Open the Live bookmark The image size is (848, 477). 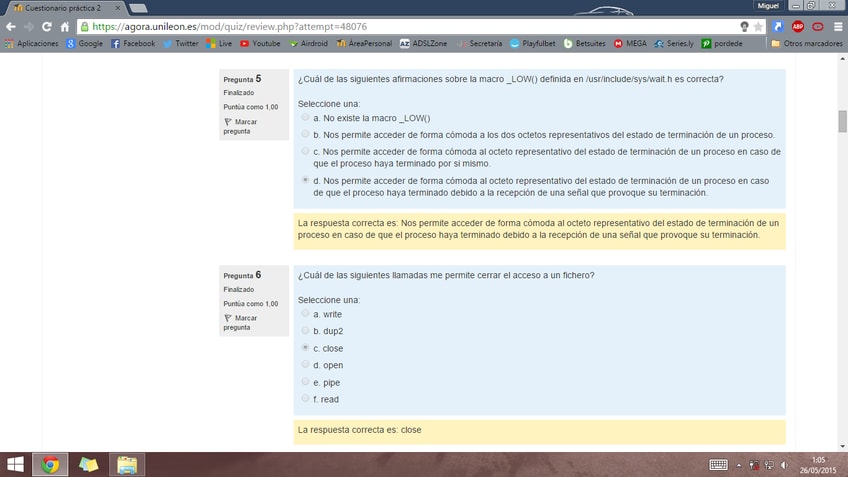point(219,43)
